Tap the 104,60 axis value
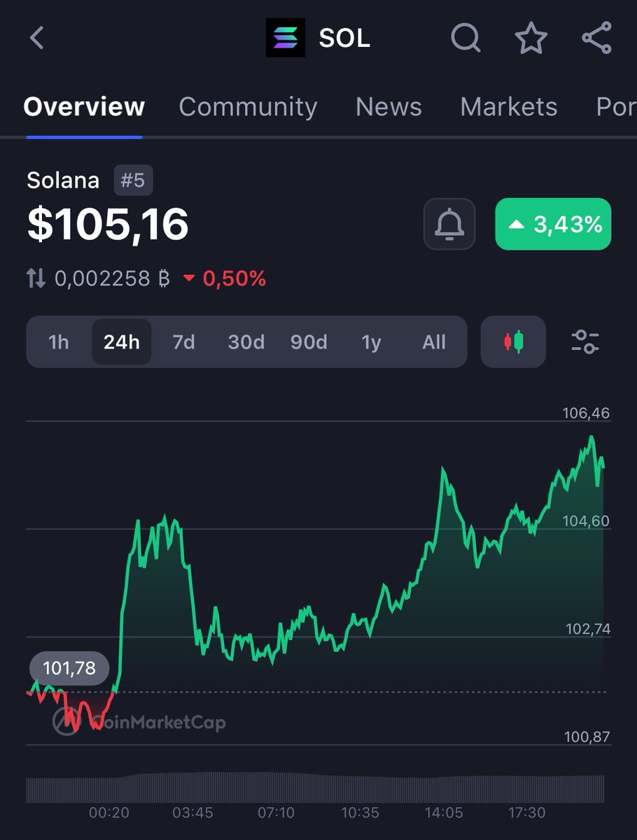The image size is (637, 840). click(x=586, y=521)
